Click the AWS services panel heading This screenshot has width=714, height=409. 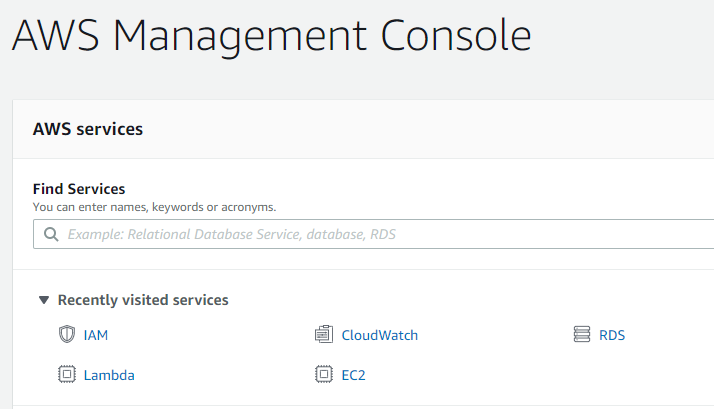[88, 129]
